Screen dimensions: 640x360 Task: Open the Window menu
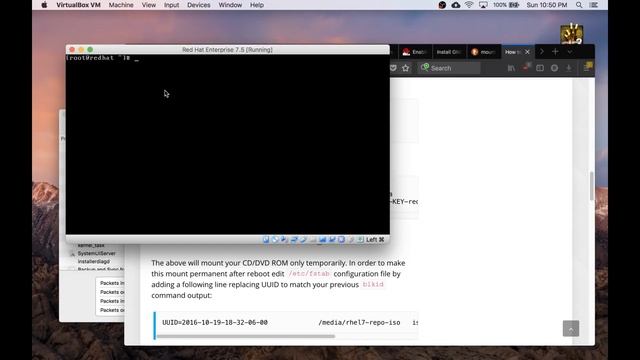coord(230,5)
